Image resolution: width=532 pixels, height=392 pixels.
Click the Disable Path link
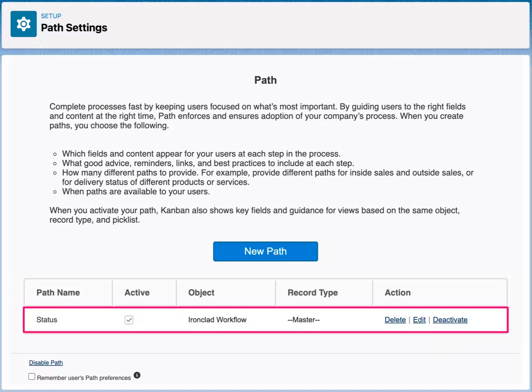[x=46, y=363]
